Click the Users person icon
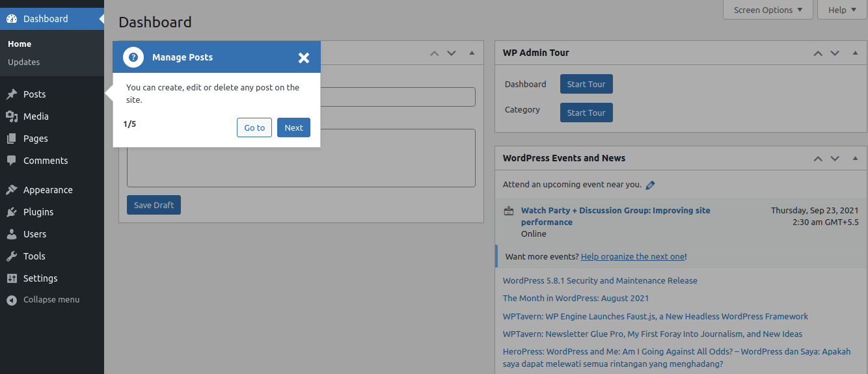868x374 pixels. click(12, 234)
